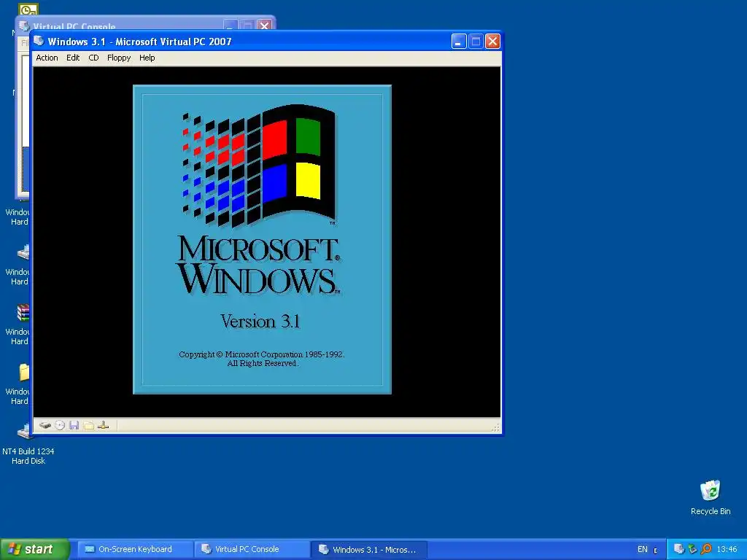The width and height of the screenshot is (747, 560).
Task: Switch to On-Screen Keyboard taskbar button
Action: point(135,549)
